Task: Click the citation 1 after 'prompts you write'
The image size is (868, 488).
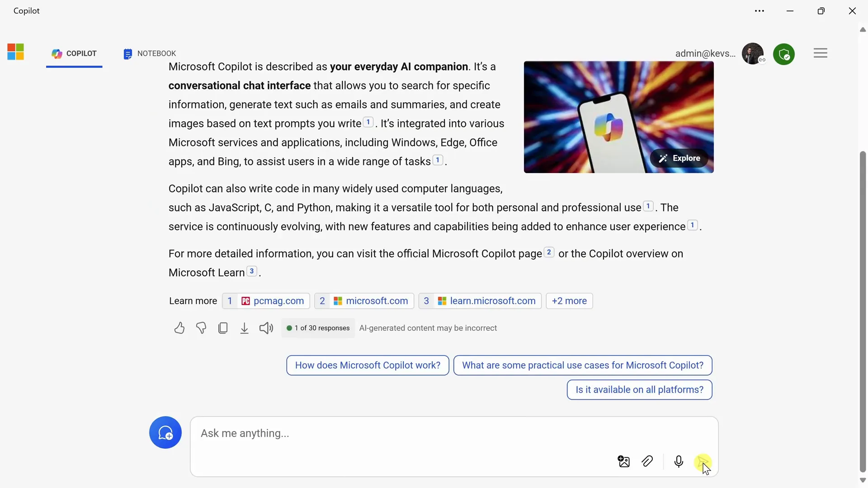Action: 368,122
